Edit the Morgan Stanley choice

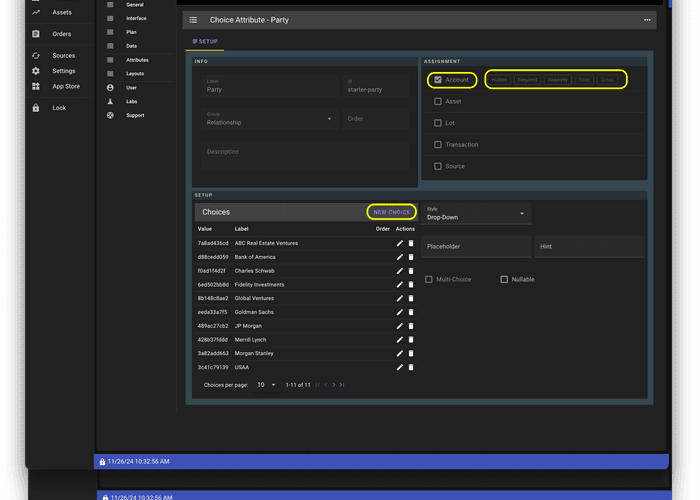pyautogui.click(x=400, y=353)
